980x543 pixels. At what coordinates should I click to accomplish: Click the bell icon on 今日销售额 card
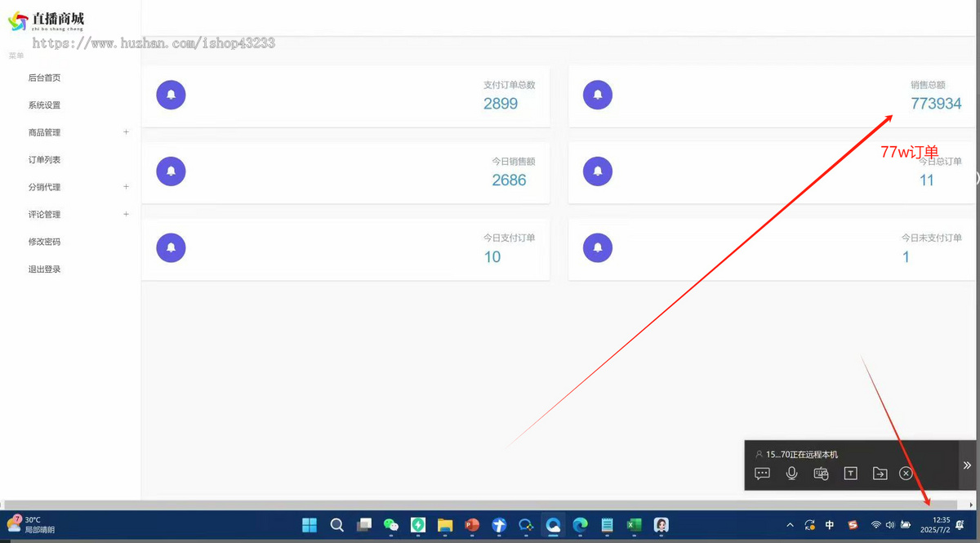pyautogui.click(x=171, y=171)
